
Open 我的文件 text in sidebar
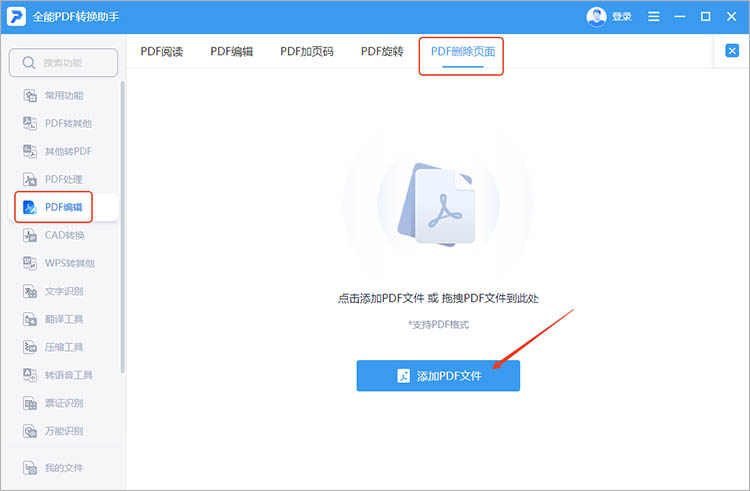pos(64,468)
